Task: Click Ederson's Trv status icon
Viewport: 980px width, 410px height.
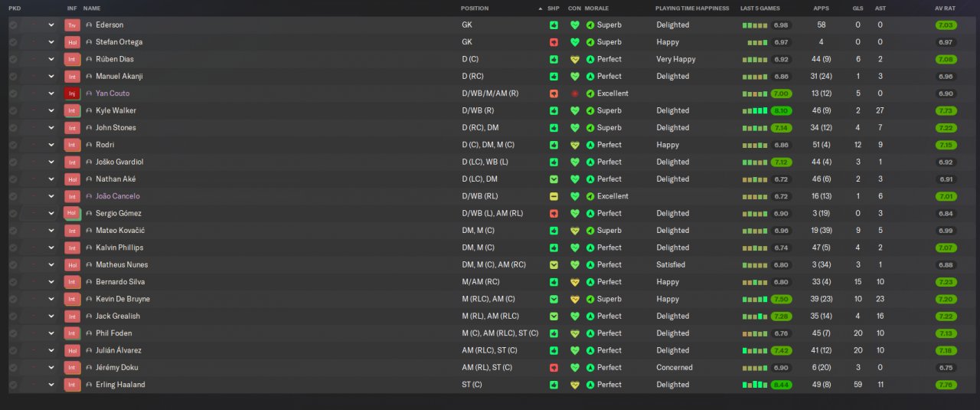Action: tap(72, 25)
